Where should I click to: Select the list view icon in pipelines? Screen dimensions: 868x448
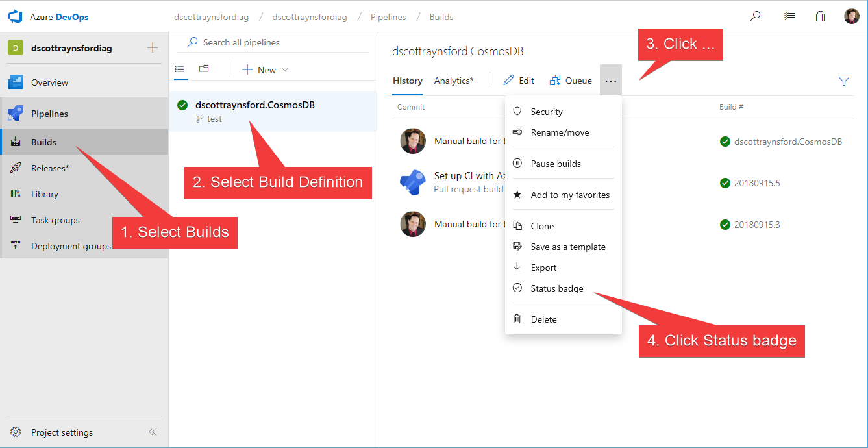point(180,69)
